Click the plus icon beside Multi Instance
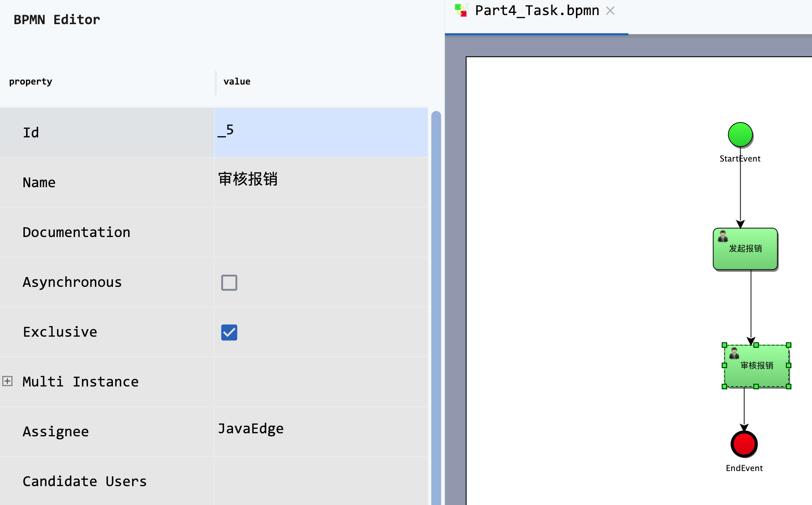The image size is (812, 505). (7, 381)
